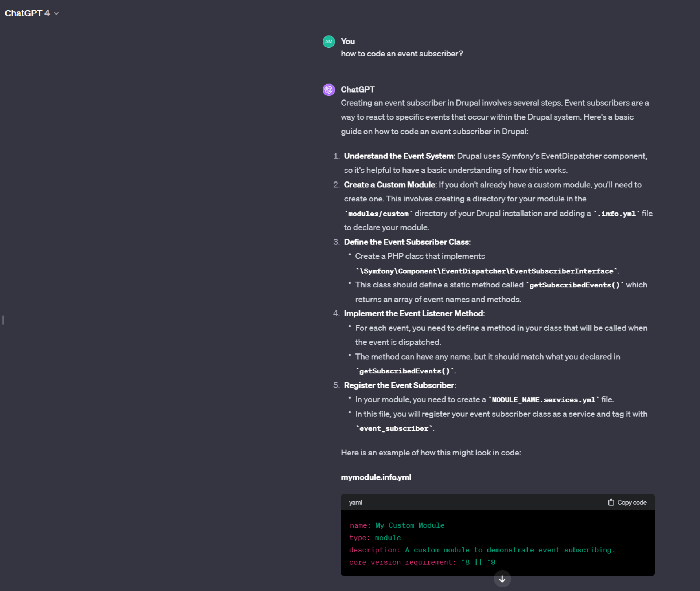
Task: Open the ChatGPT 4 model selector
Action: tap(32, 13)
